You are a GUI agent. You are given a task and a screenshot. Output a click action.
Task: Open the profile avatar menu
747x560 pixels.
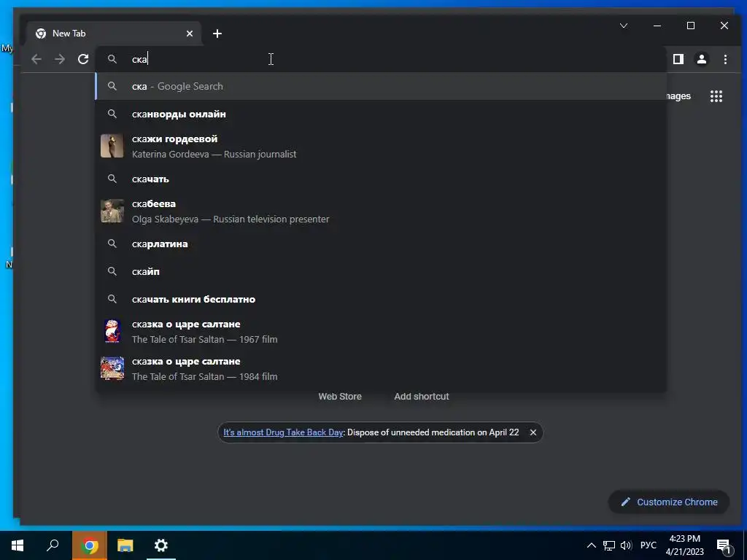(702, 59)
